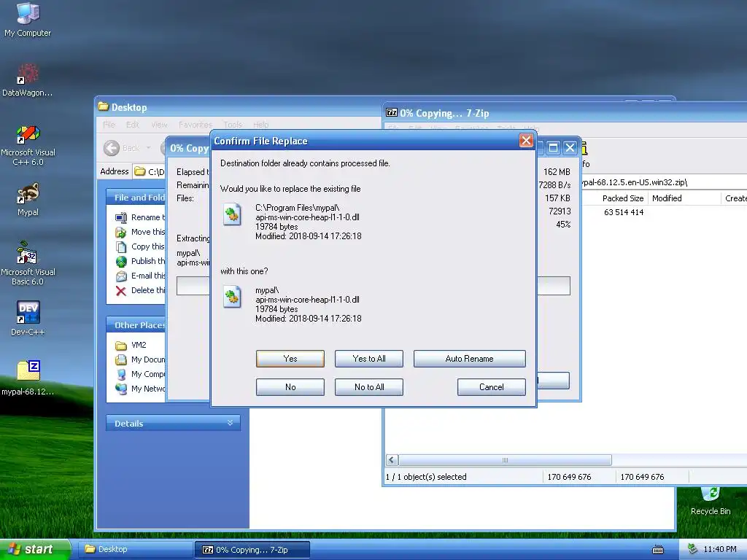Open My Documents in Other Places
This screenshot has height=560, width=747.
click(x=140, y=359)
